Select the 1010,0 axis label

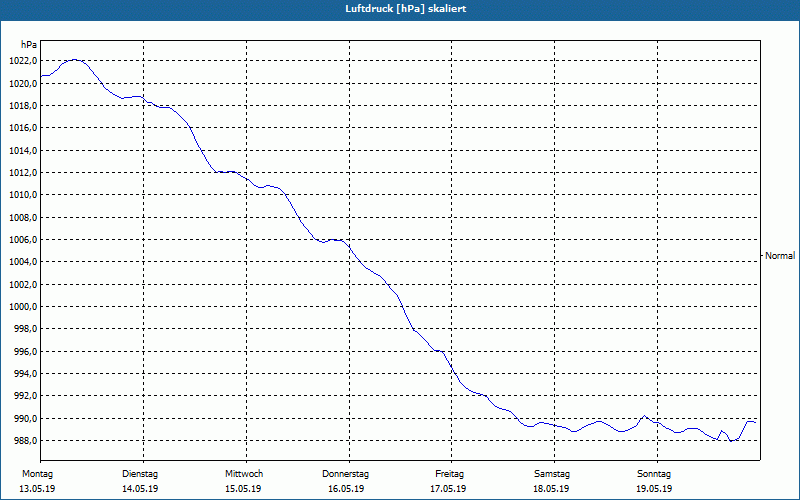click(23, 195)
